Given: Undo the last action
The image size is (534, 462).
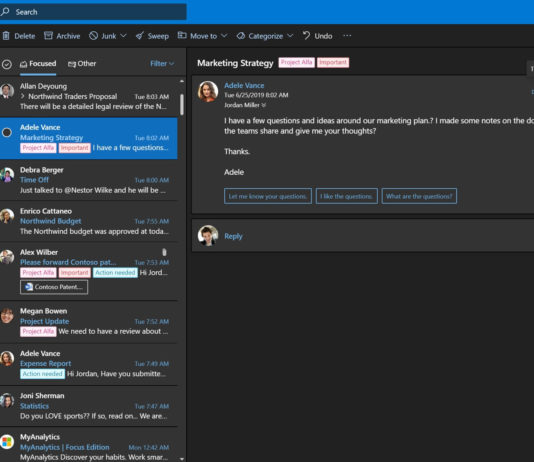Looking at the screenshot, I should pos(317,36).
